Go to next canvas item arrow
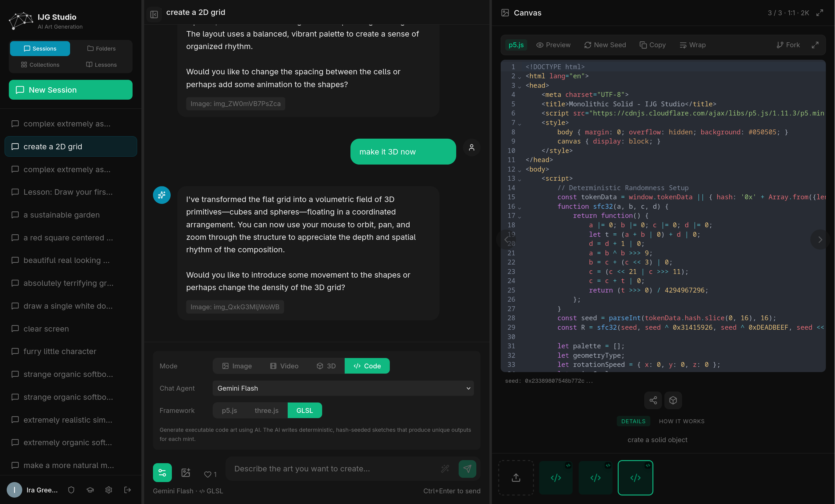This screenshot has height=504, width=835. pyautogui.click(x=820, y=240)
